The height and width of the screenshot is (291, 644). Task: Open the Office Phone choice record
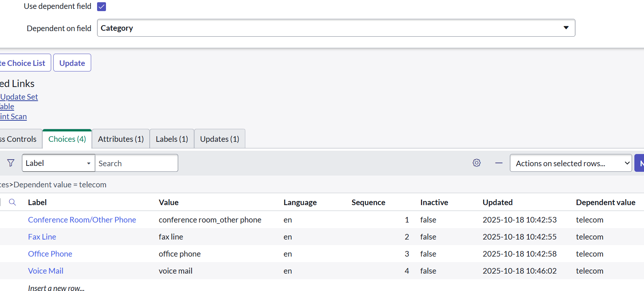tap(50, 254)
